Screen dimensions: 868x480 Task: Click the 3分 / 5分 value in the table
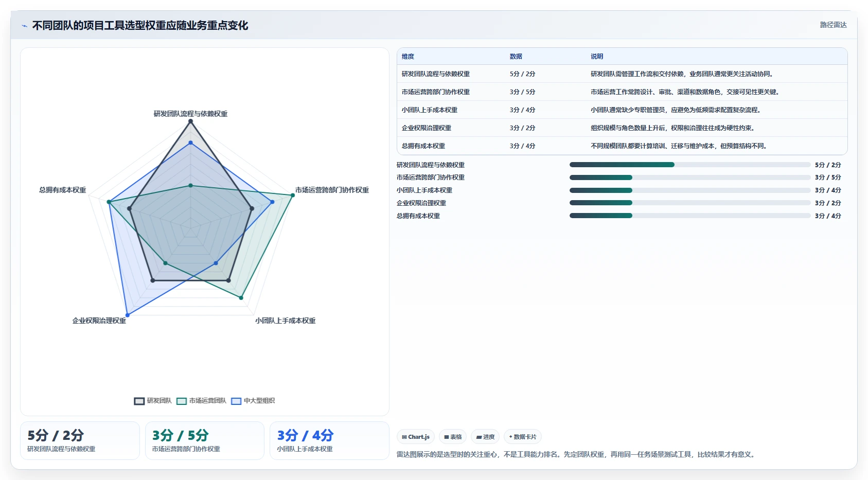[x=523, y=92]
